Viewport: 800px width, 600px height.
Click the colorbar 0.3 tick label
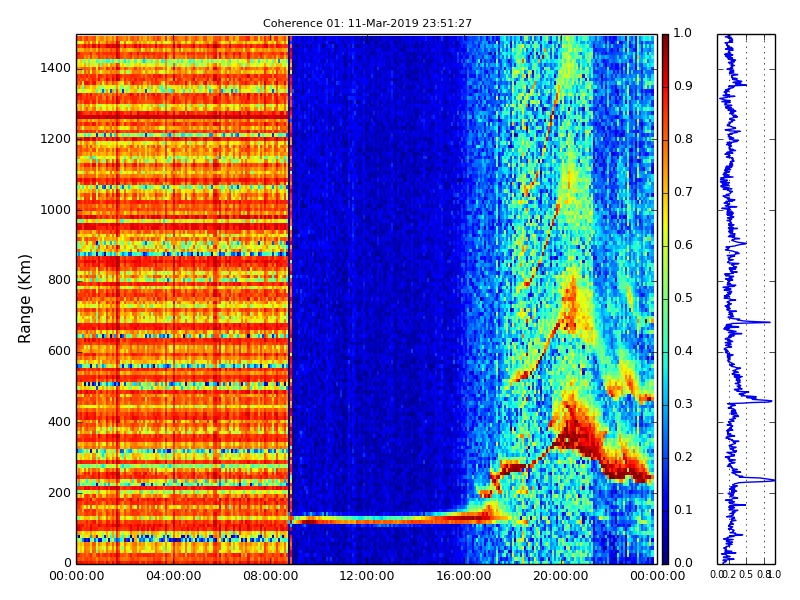(683, 404)
